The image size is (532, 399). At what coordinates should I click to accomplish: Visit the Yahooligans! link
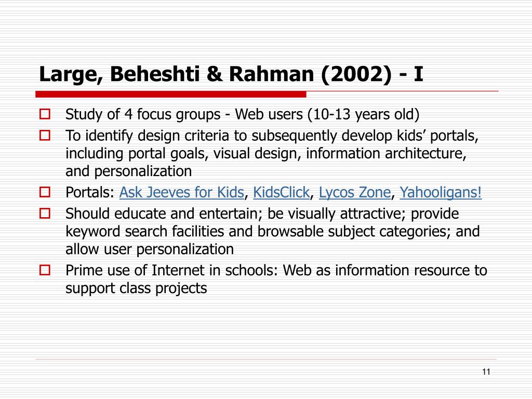(x=441, y=192)
